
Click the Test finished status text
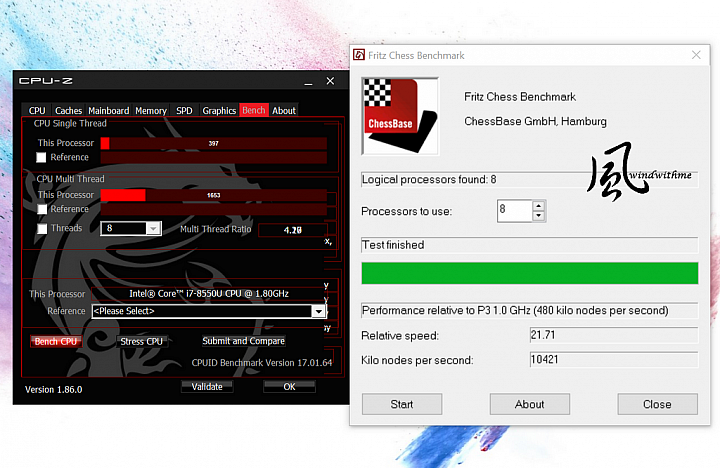(x=393, y=245)
